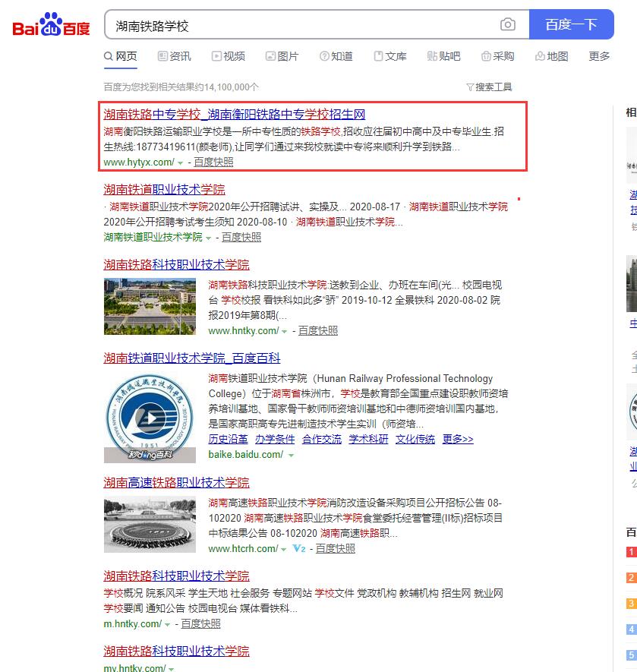Click the 更多>> sublink

coord(458,439)
